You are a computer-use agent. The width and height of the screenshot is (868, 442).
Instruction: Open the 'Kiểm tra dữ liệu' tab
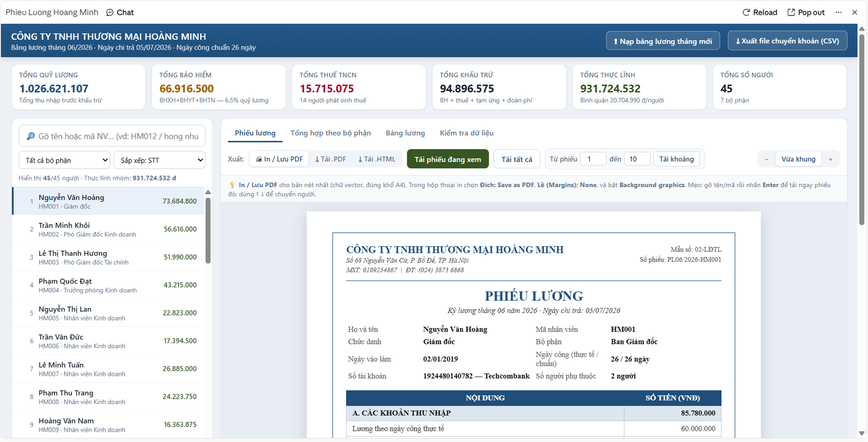click(x=467, y=133)
